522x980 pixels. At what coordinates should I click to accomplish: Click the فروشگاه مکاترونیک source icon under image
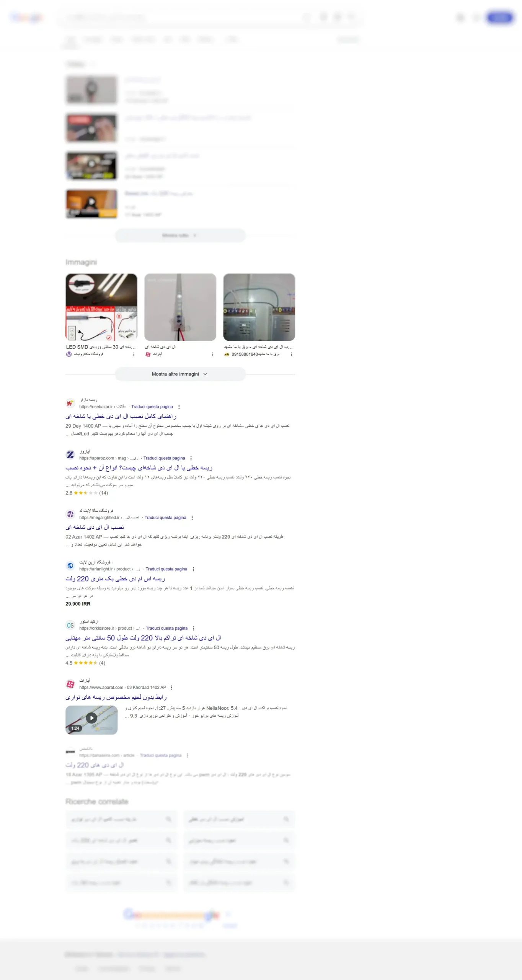69,354
